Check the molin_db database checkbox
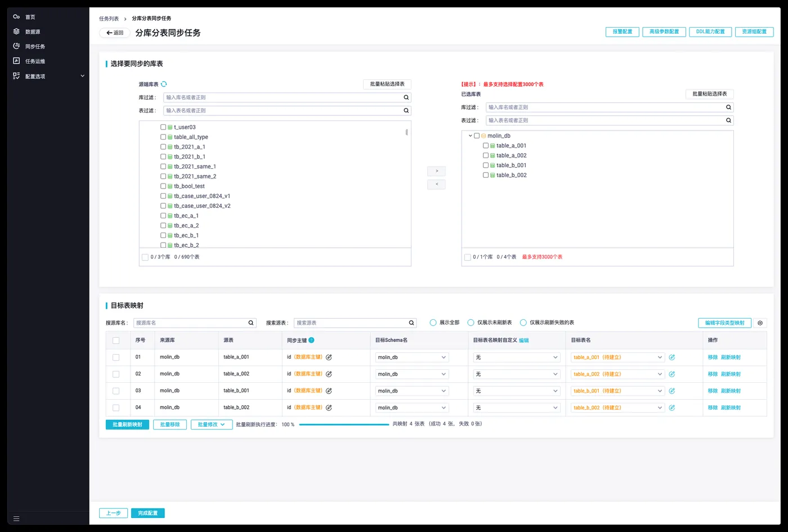The image size is (788, 532). [477, 136]
